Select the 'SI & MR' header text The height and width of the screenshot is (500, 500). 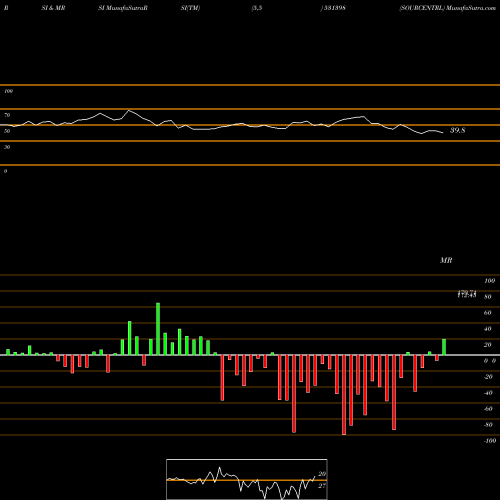(53, 8)
